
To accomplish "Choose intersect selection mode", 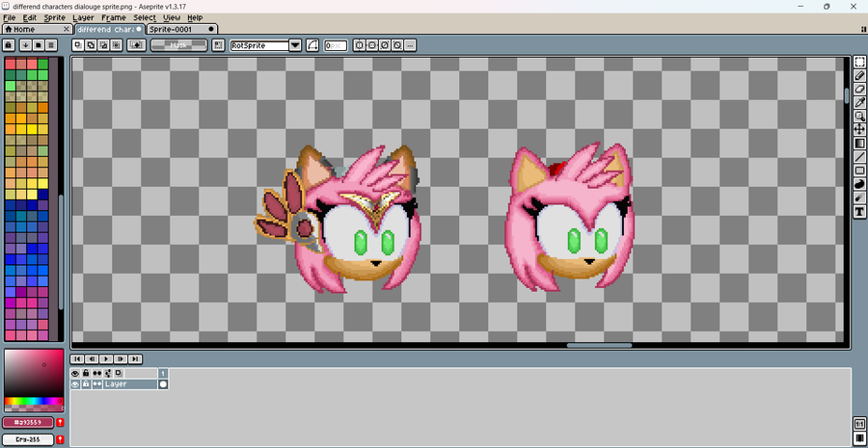I will [117, 45].
